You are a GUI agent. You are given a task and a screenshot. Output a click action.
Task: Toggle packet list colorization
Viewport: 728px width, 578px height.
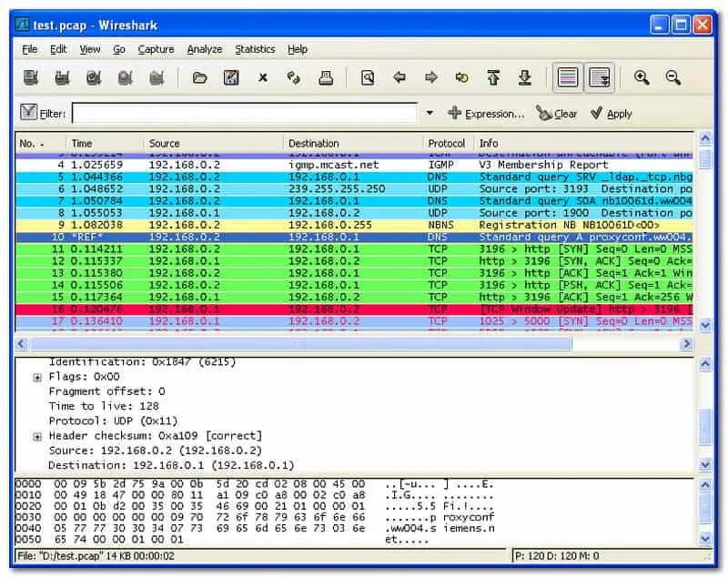coord(568,77)
